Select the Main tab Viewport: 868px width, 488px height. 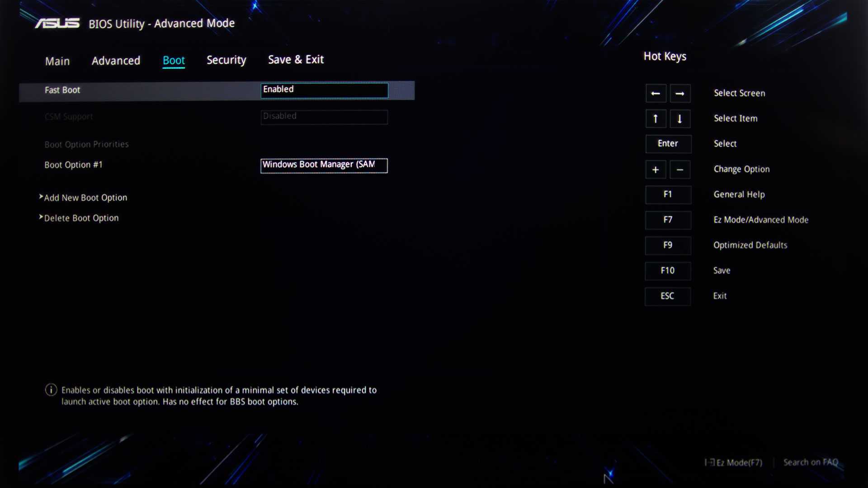click(57, 60)
